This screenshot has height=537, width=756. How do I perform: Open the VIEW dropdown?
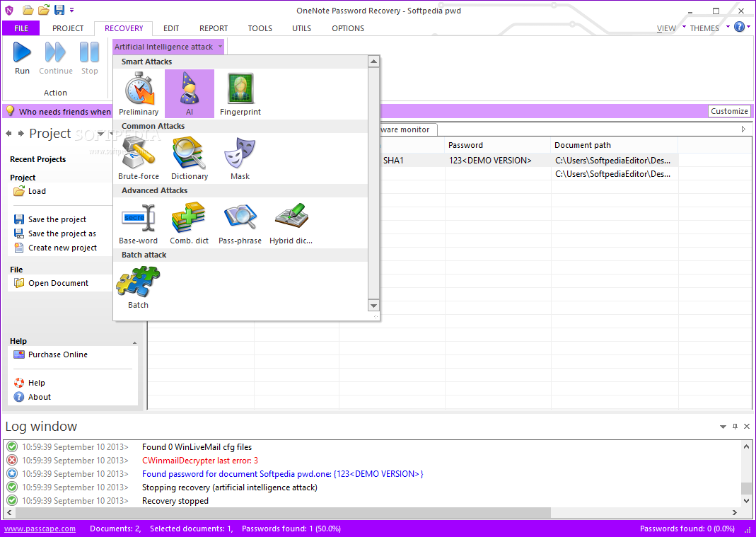pyautogui.click(x=670, y=28)
